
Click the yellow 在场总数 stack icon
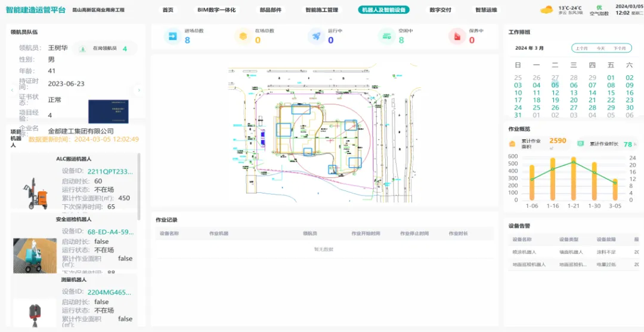(243, 36)
